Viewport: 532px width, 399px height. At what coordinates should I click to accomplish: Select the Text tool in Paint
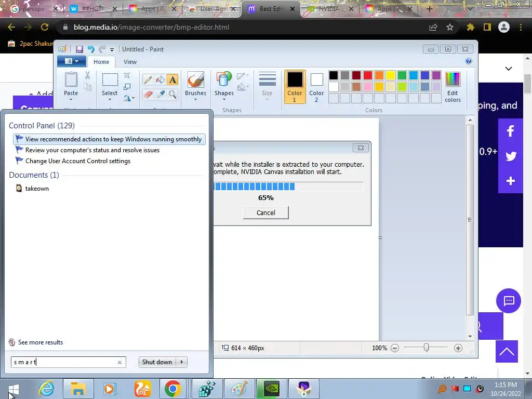(x=172, y=79)
